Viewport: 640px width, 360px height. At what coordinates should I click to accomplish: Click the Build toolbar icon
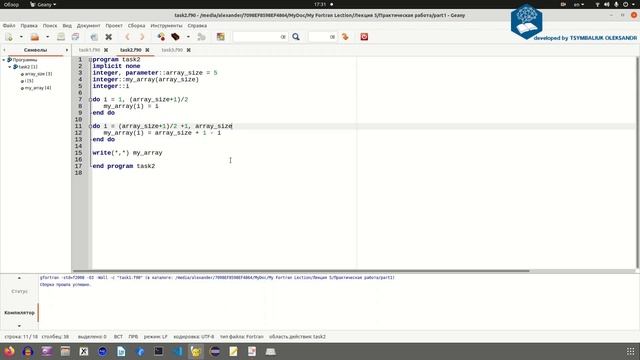click(x=176, y=37)
